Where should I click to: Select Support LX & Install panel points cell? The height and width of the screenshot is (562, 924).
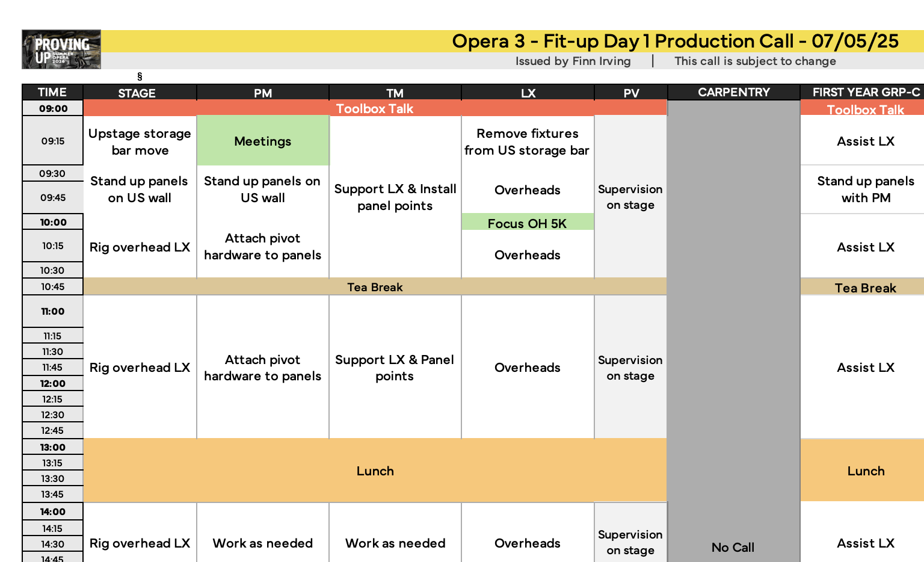click(395, 197)
